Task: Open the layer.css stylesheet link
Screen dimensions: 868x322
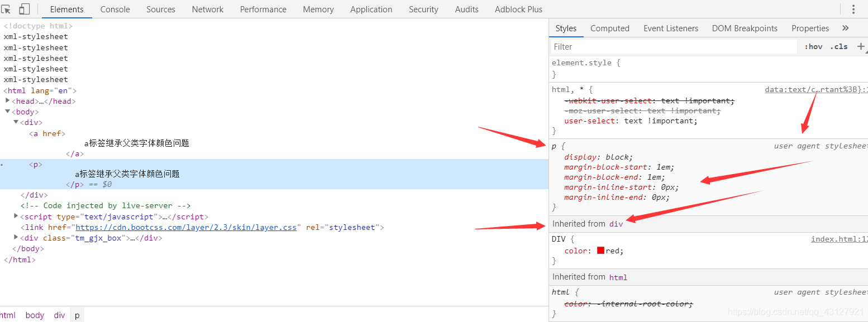Action: point(186,227)
